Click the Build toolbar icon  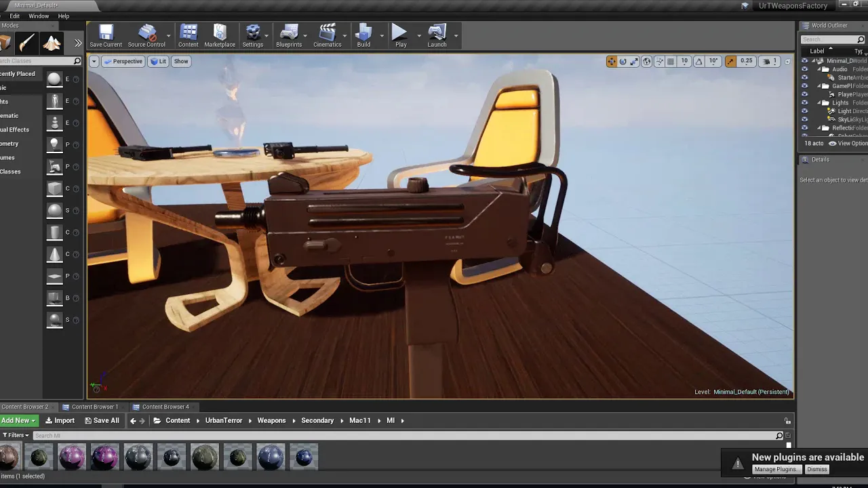pyautogui.click(x=364, y=36)
